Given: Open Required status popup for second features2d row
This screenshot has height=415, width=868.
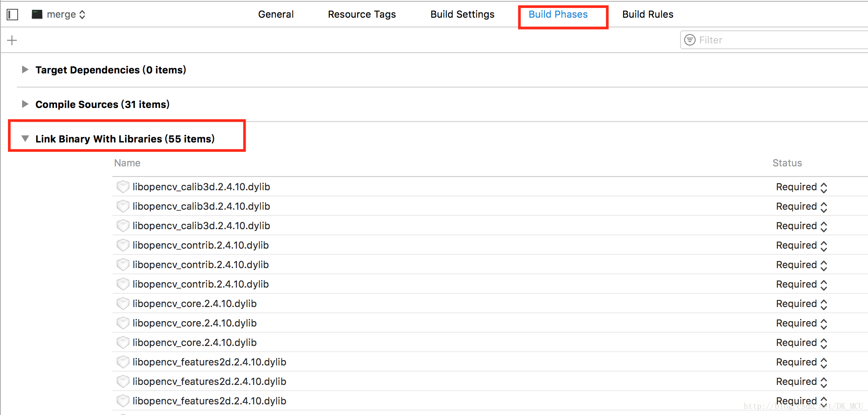Looking at the screenshot, I should click(x=802, y=382).
